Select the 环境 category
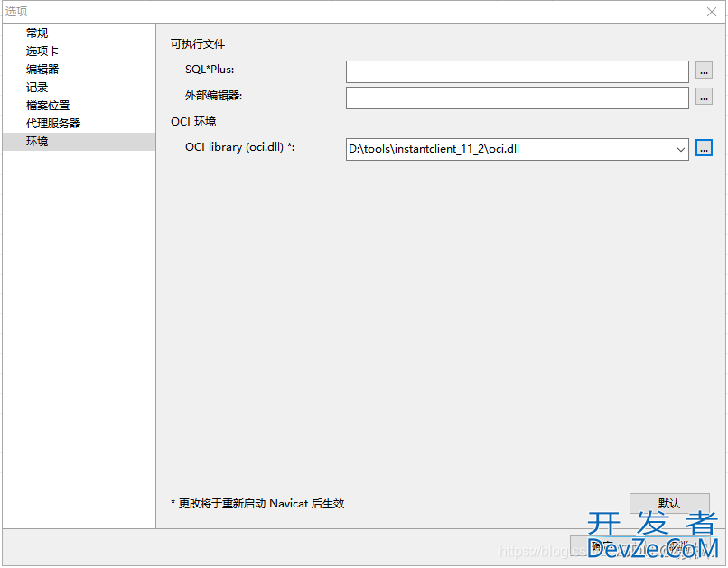 79,142
